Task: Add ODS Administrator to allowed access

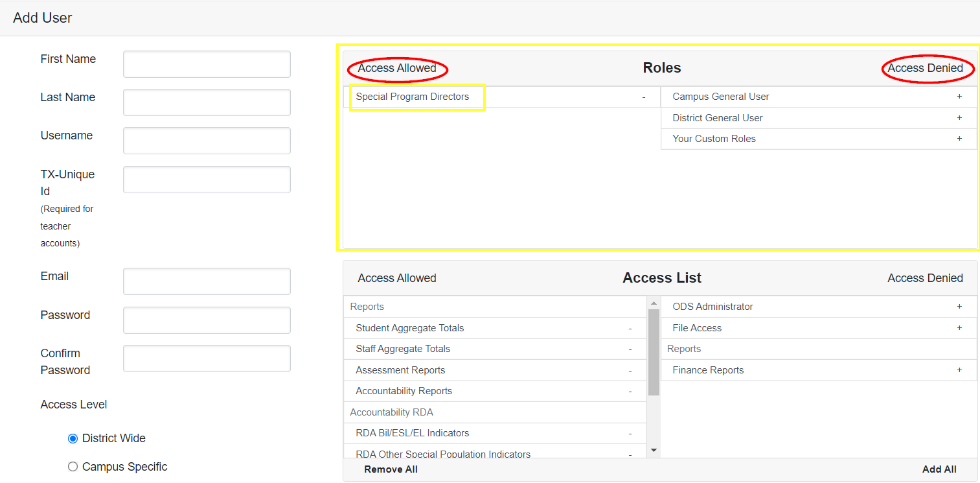Action: 959,306
